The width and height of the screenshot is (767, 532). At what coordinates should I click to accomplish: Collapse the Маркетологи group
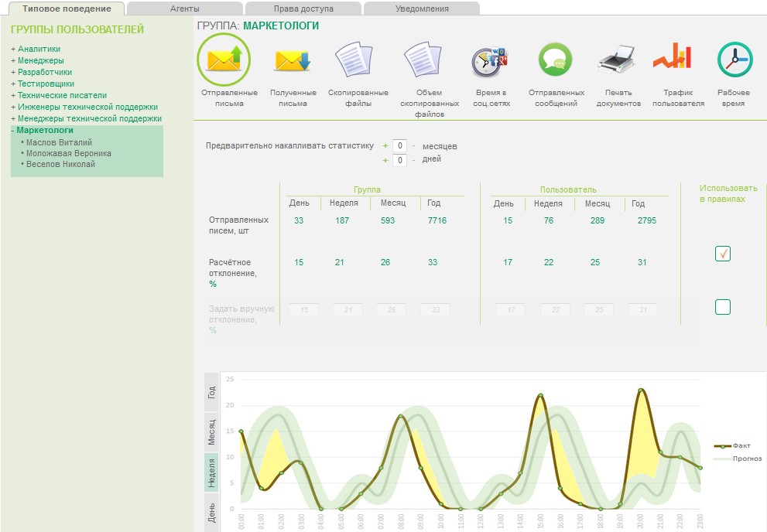tap(44, 130)
